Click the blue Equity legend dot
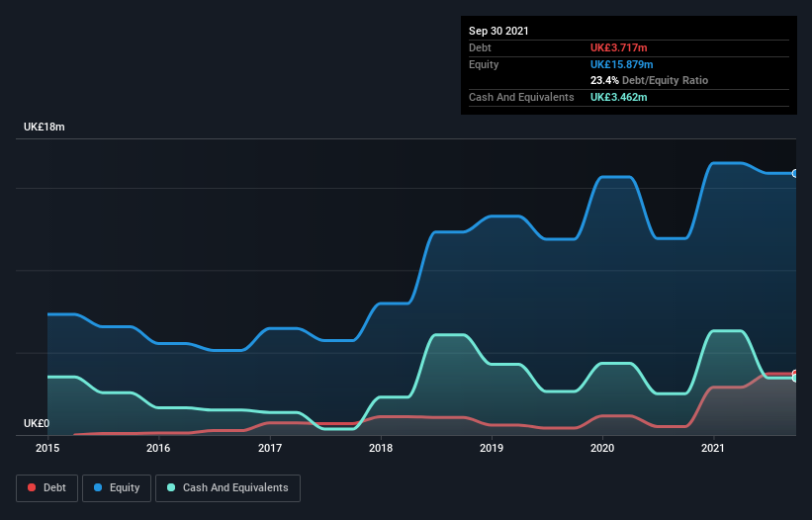This screenshot has height=520, width=812. point(98,487)
